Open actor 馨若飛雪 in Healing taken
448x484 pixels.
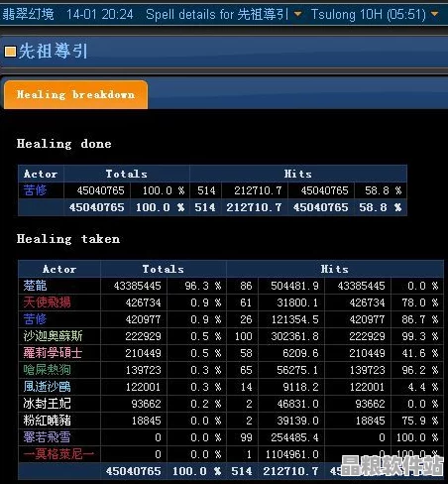point(47,437)
